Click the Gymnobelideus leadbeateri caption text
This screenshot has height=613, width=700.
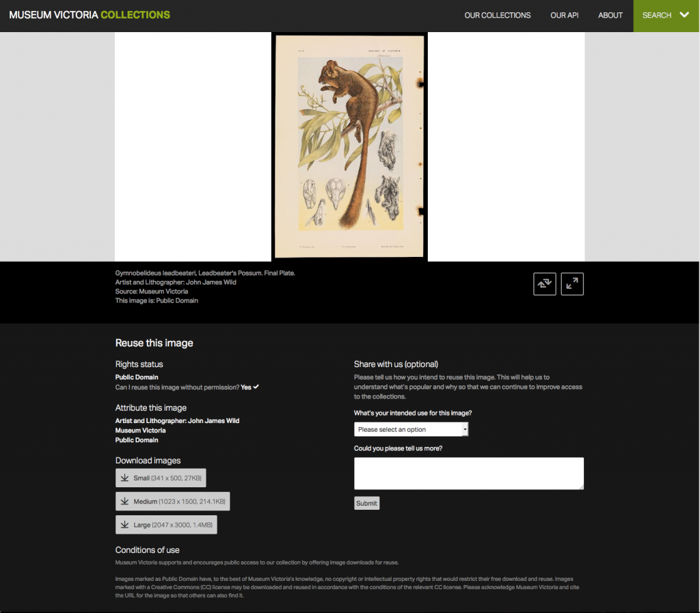coord(205,273)
